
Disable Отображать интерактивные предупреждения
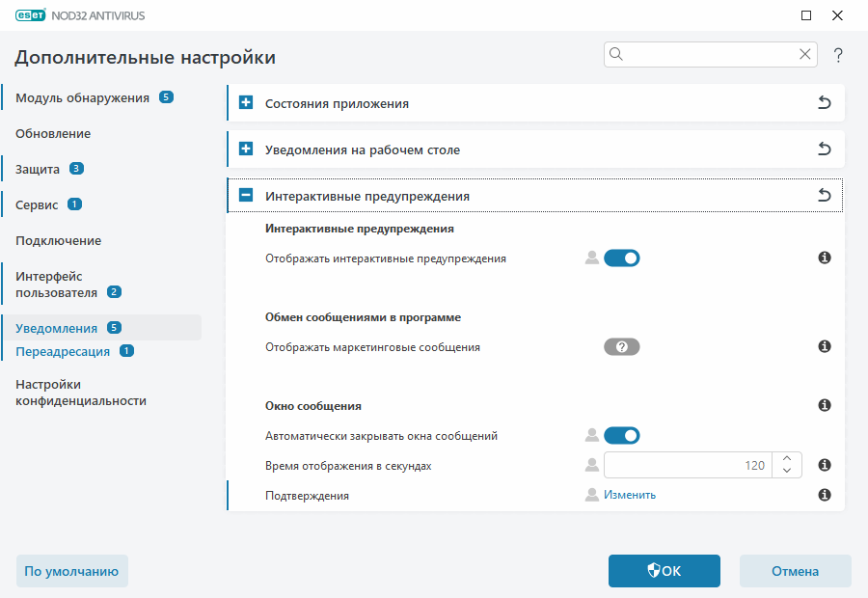[622, 258]
